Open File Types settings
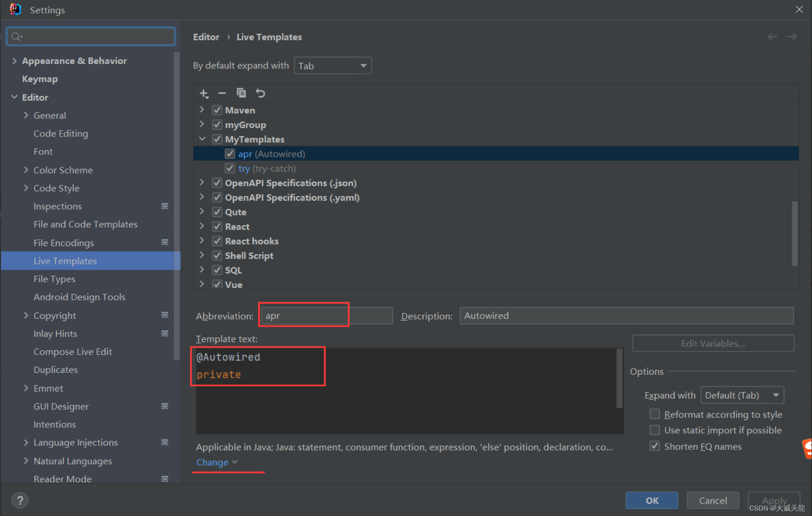This screenshot has height=516, width=812. pos(54,279)
